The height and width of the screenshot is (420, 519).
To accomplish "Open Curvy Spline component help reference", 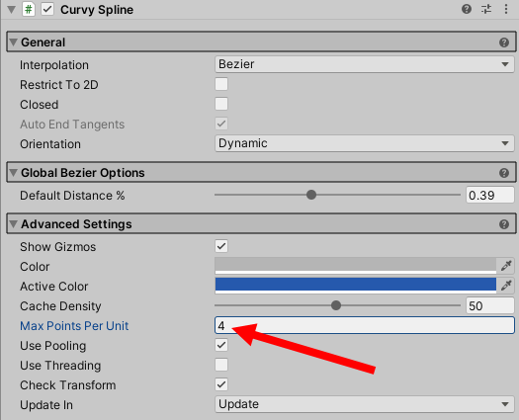I will tap(467, 9).
